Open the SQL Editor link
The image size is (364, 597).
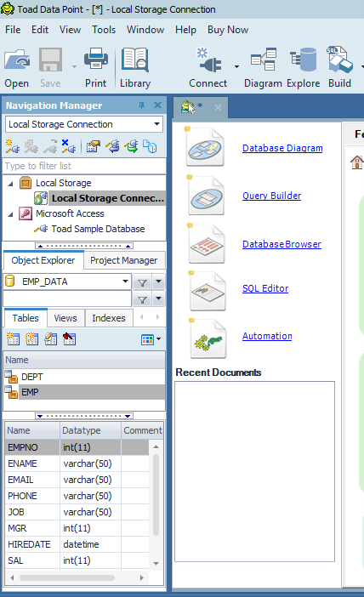(265, 288)
